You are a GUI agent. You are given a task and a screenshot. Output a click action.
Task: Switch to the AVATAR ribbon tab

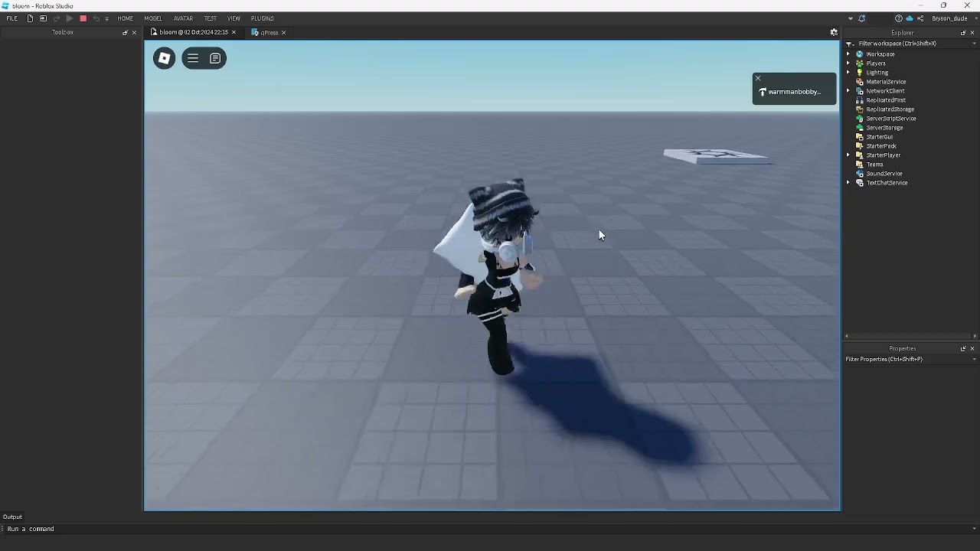[x=183, y=18]
